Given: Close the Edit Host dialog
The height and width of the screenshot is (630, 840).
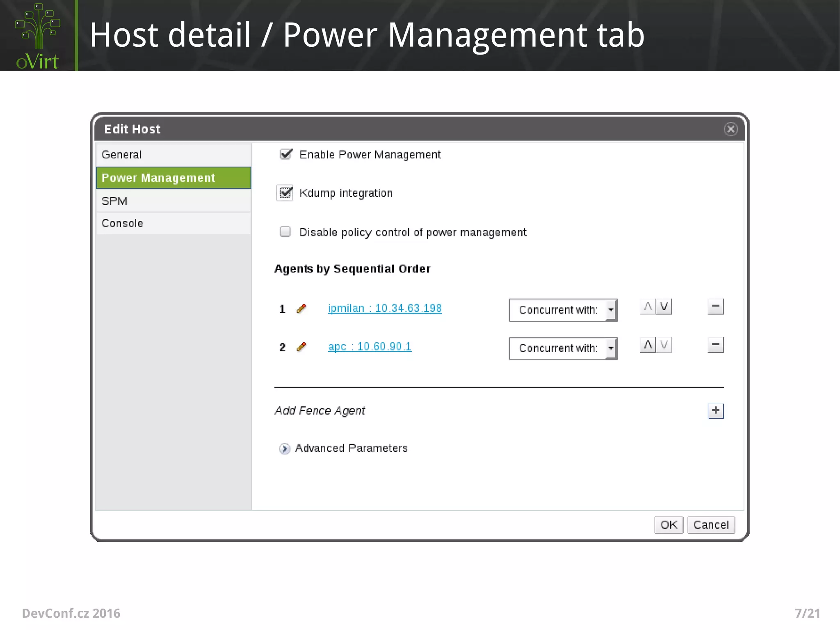Looking at the screenshot, I should (x=730, y=129).
